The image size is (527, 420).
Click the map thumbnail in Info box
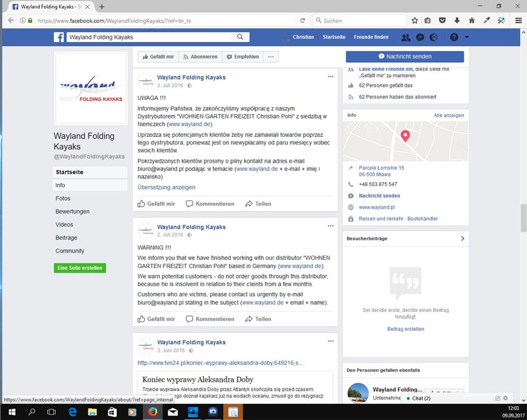pos(405,141)
